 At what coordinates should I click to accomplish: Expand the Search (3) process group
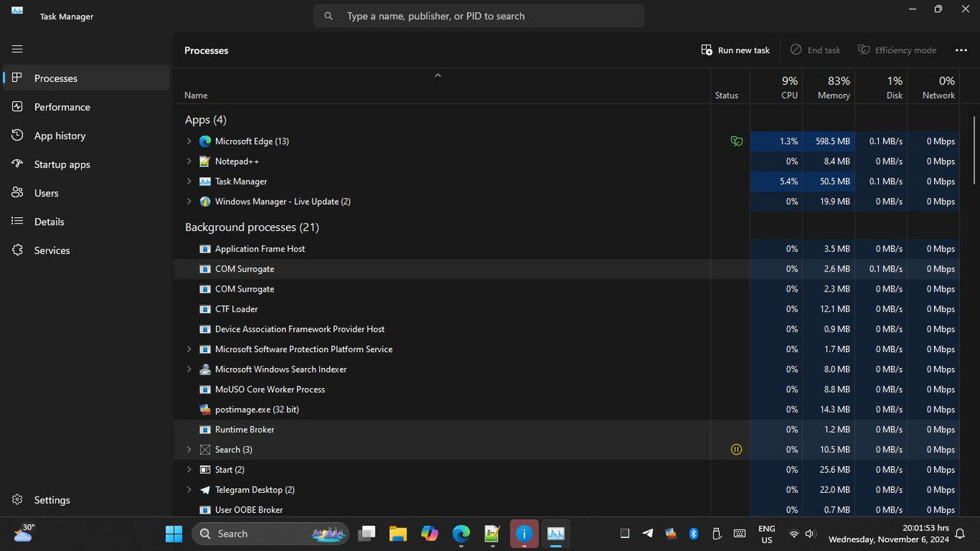click(189, 449)
